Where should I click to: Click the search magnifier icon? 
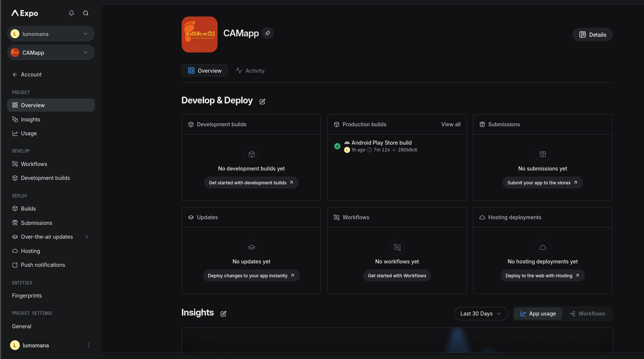[86, 13]
